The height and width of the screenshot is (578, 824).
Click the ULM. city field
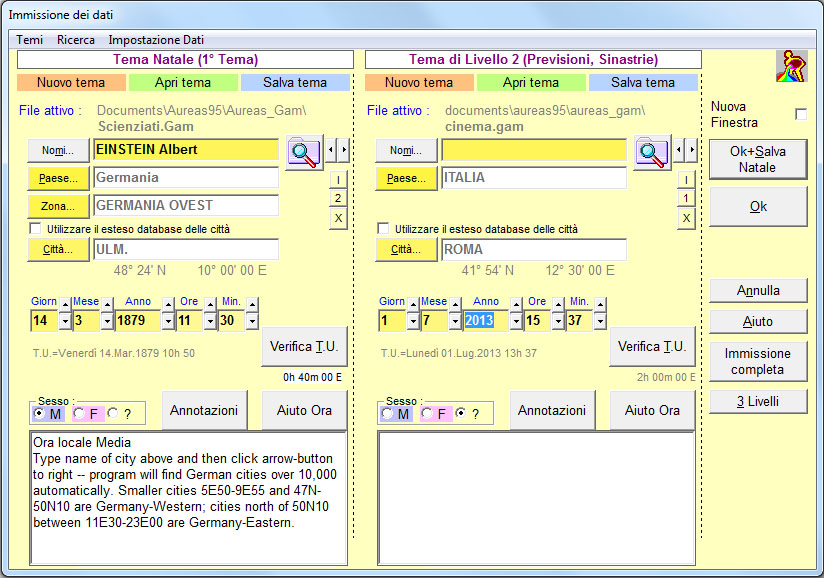[x=186, y=250]
